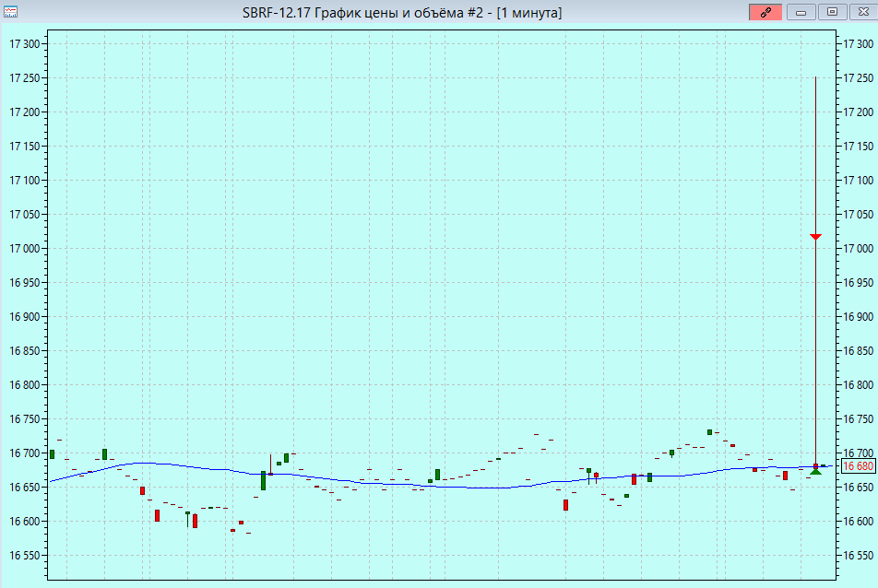Click the left axis label 17 300

(25, 43)
